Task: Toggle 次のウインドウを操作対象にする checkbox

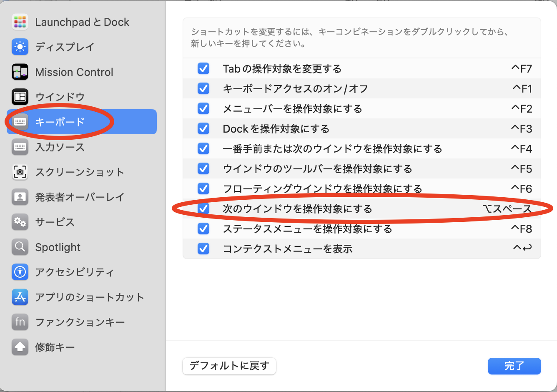Action: tap(203, 209)
